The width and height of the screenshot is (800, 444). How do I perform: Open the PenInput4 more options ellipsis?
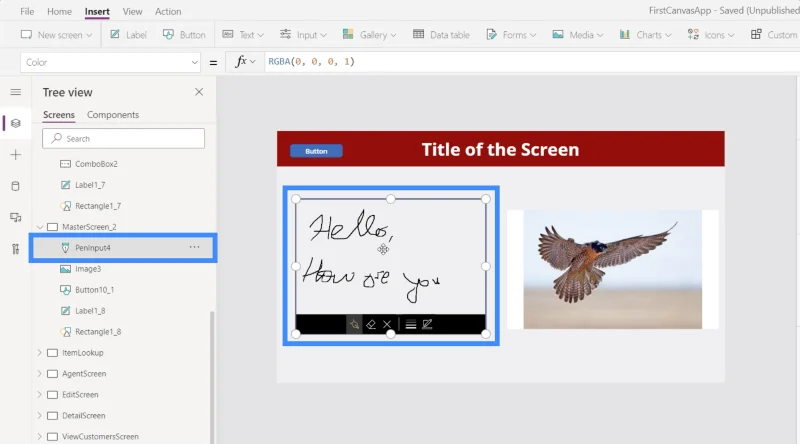pos(194,247)
